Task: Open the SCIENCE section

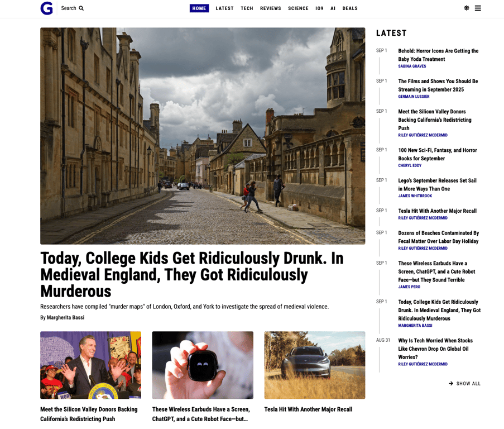Action: pyautogui.click(x=298, y=8)
